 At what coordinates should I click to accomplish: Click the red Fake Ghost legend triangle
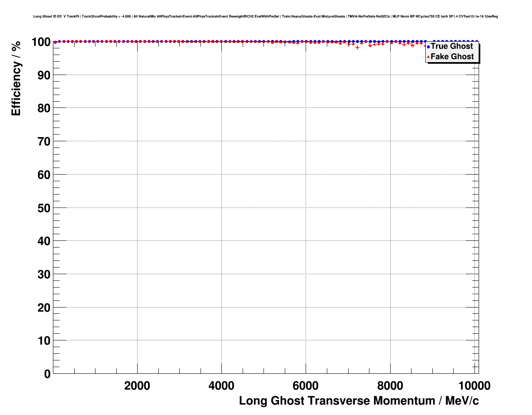[428, 57]
